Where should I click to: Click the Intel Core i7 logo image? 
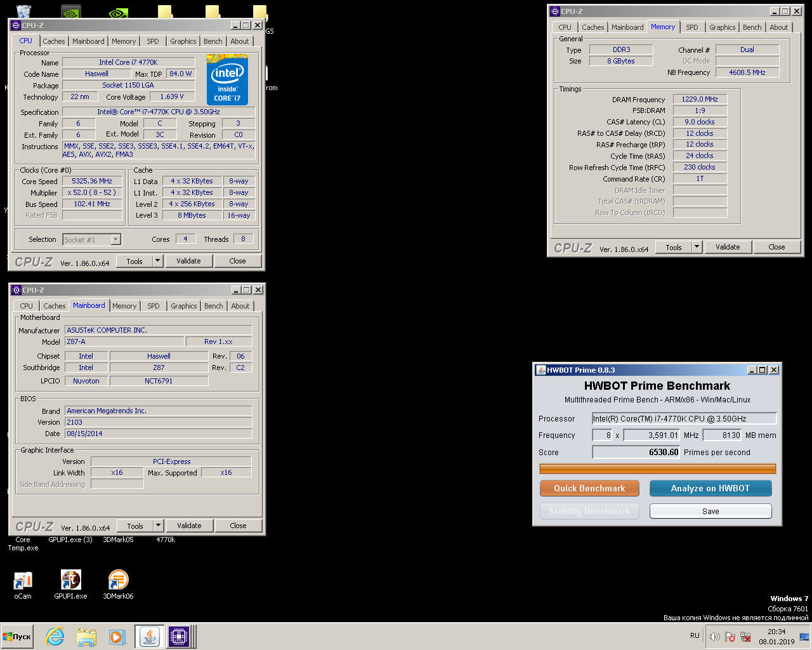pos(227,79)
